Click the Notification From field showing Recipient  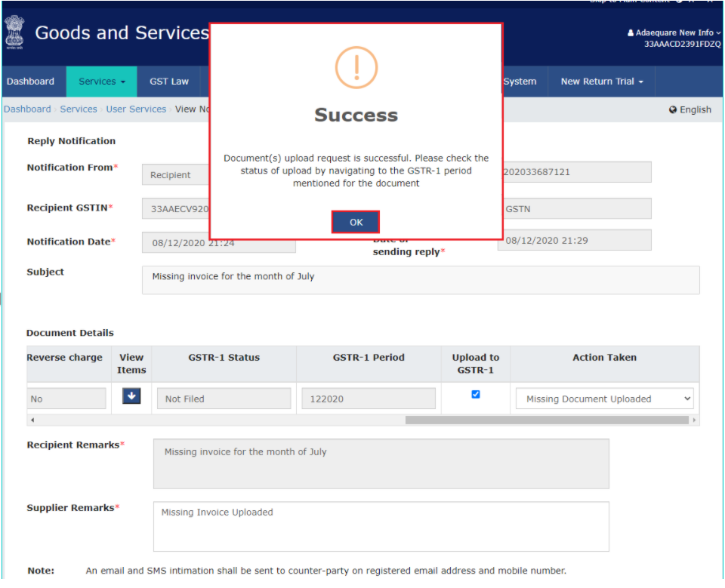[x=176, y=174]
